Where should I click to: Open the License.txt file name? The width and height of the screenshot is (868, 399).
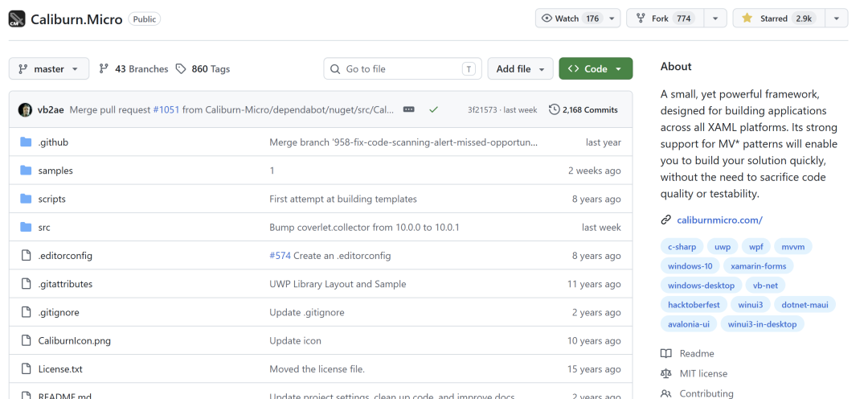click(60, 369)
